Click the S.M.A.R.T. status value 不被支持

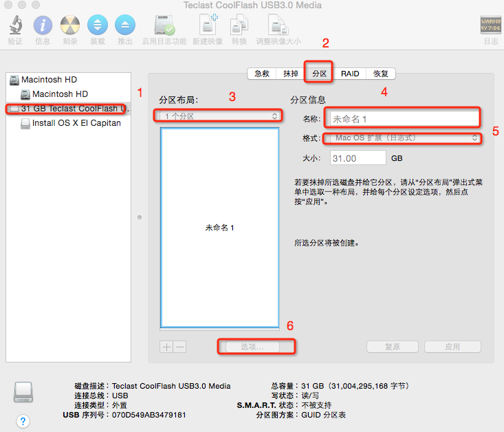click(x=316, y=405)
